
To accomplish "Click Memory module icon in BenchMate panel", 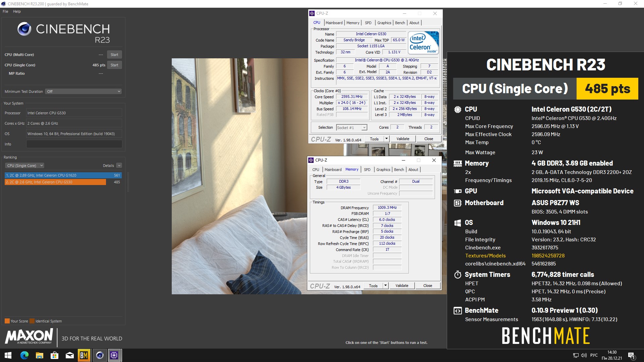I will (458, 164).
